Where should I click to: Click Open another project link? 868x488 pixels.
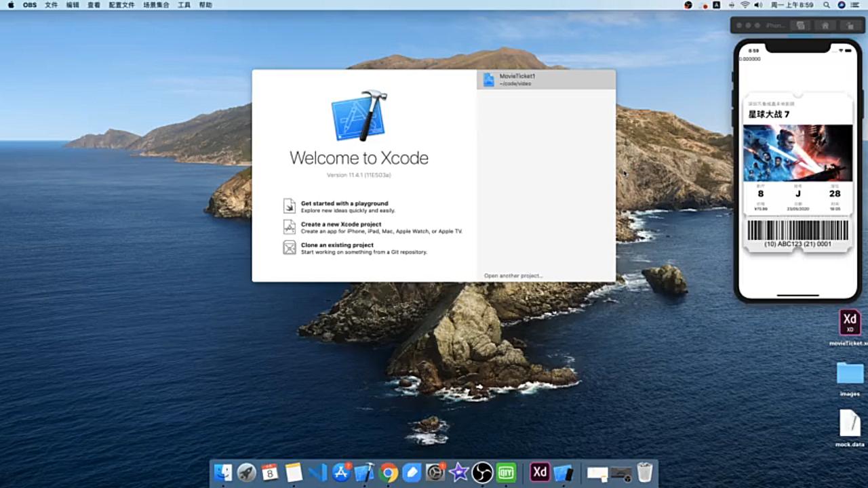point(513,276)
